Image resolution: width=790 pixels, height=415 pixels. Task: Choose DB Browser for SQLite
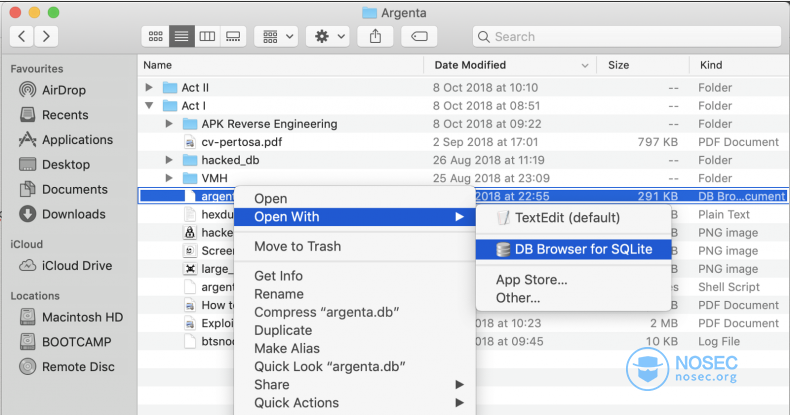tap(579, 249)
